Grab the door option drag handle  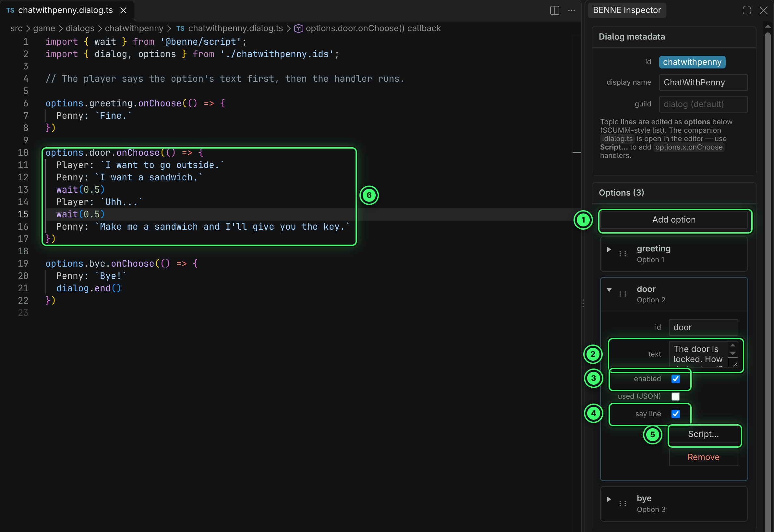622,294
